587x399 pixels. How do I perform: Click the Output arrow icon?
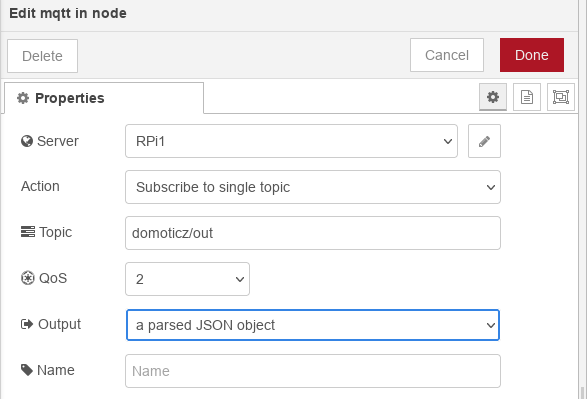27,324
